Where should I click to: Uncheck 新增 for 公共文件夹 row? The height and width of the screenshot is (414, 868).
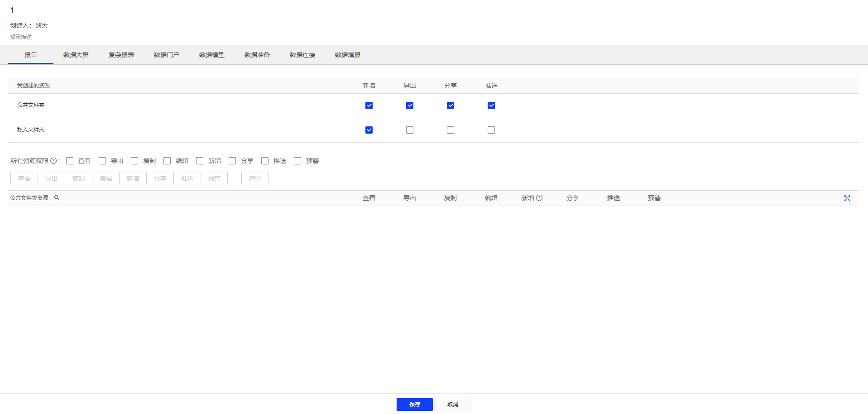369,106
